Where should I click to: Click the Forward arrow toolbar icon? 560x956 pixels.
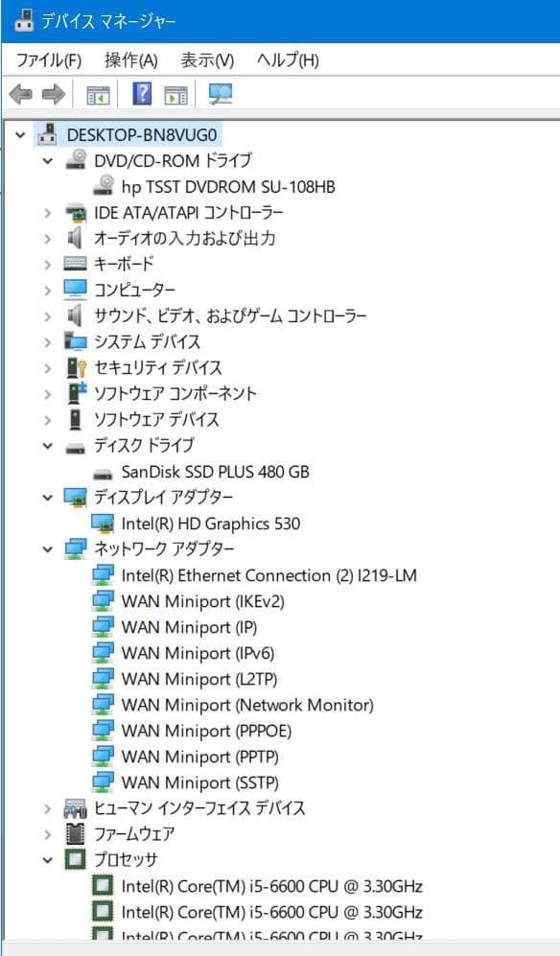tap(53, 95)
